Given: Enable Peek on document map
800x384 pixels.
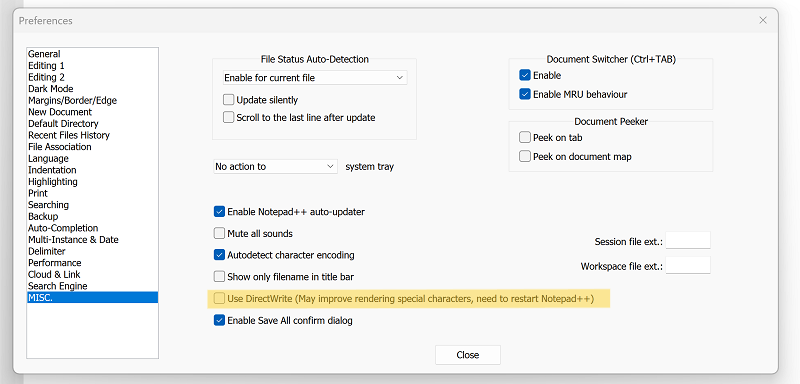Looking at the screenshot, I should [525, 157].
